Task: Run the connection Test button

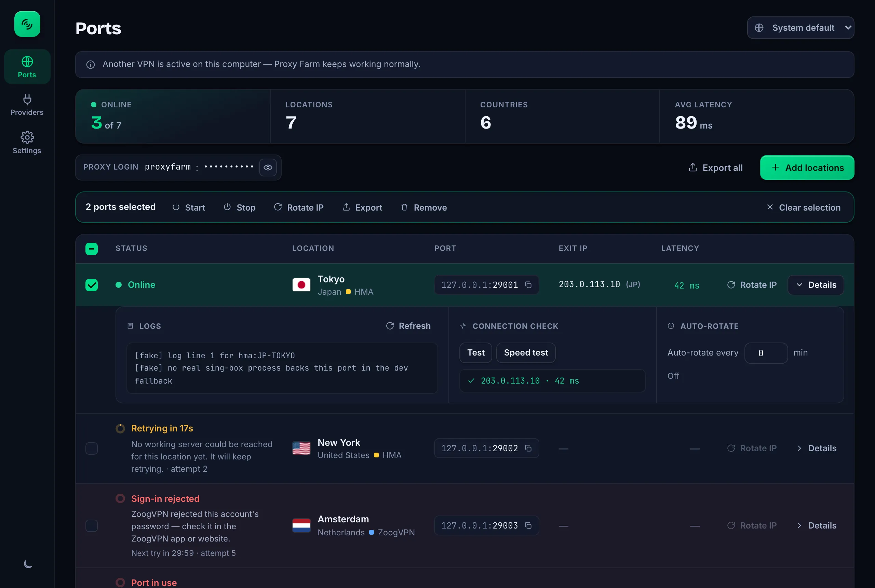Action: coord(476,353)
